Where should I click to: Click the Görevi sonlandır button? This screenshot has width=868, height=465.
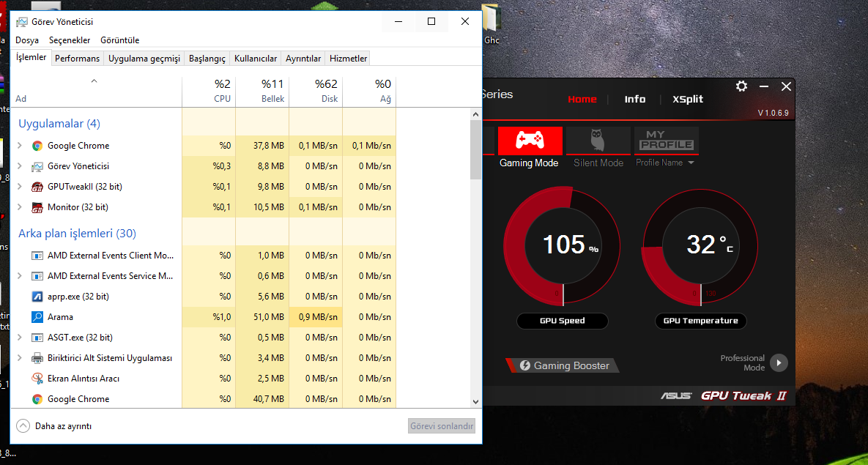point(442,426)
